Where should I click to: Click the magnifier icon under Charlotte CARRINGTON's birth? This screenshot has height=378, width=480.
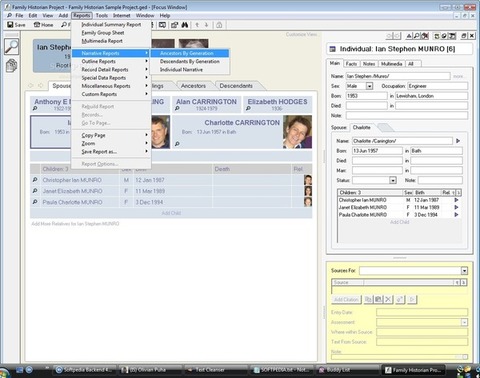[x=177, y=144]
